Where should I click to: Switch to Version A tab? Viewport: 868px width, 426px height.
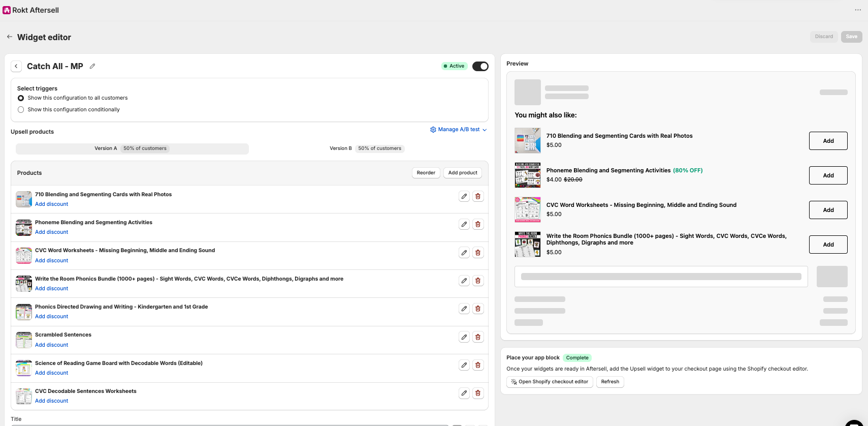pos(132,148)
